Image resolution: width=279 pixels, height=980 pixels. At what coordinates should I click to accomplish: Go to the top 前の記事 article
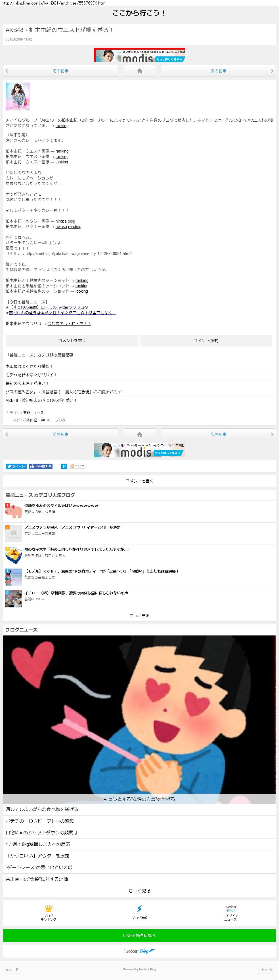tap(60, 71)
